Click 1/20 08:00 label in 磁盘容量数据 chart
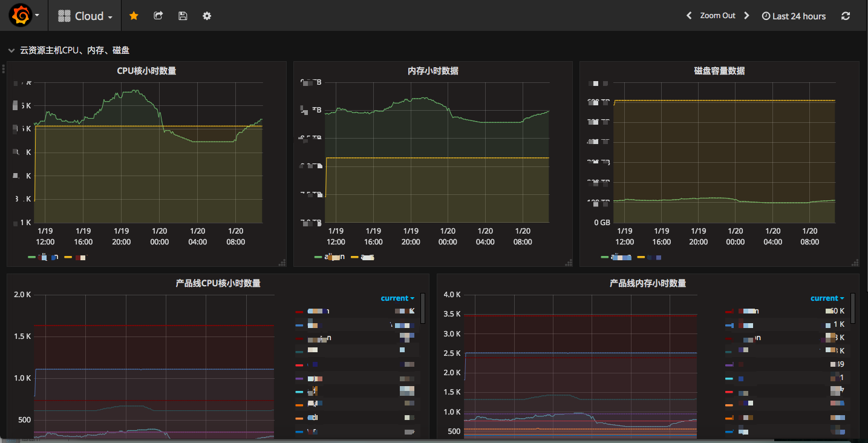 [x=810, y=237]
